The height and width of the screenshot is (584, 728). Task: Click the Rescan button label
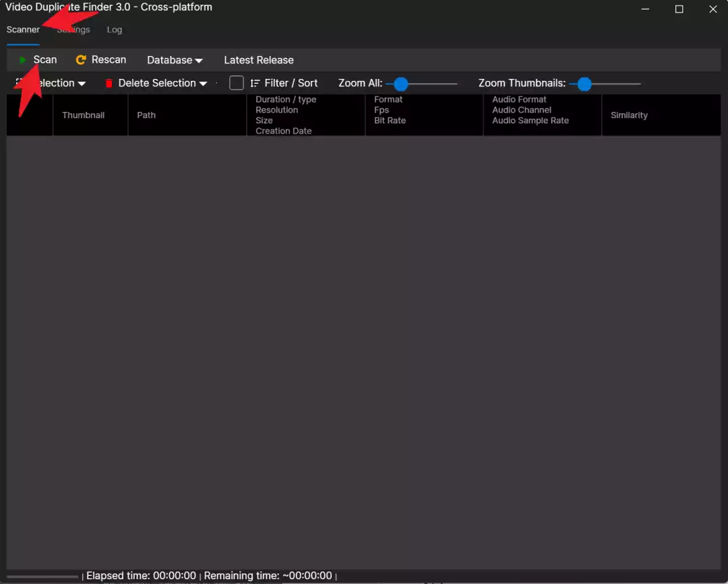[x=109, y=60]
